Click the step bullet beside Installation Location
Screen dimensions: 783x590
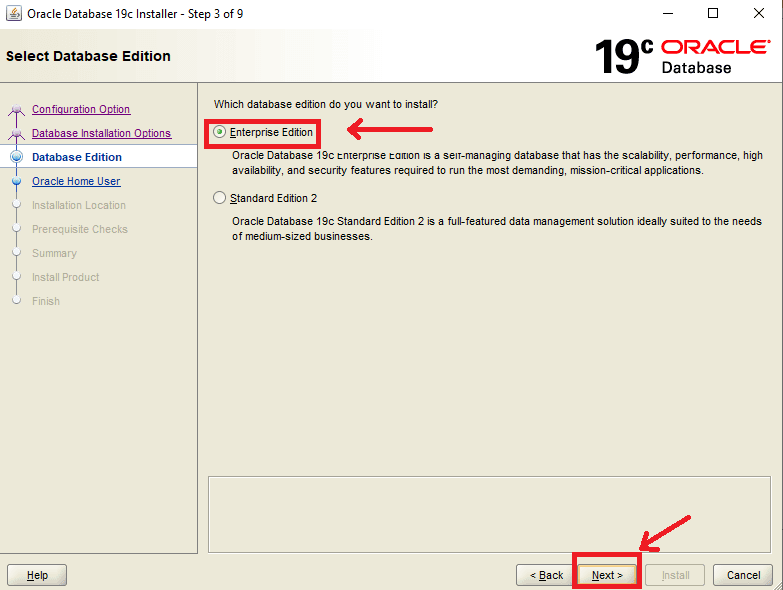(x=16, y=205)
